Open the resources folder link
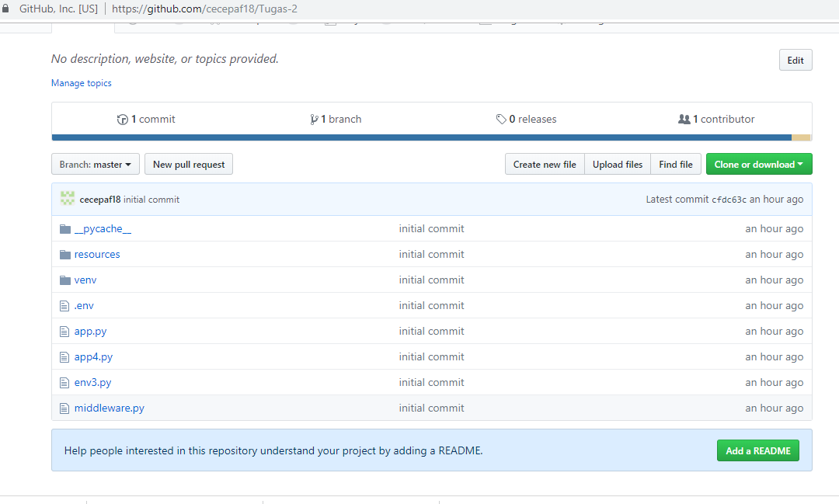This screenshot has width=839, height=504. pyautogui.click(x=97, y=255)
